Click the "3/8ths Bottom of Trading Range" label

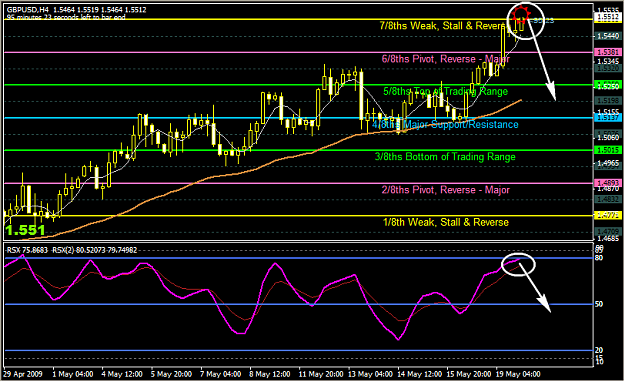tap(445, 157)
